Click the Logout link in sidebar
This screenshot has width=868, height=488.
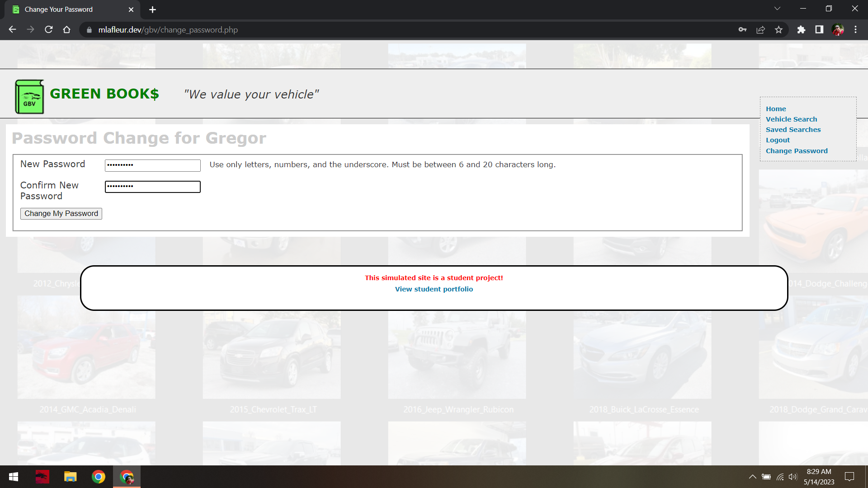(x=778, y=140)
